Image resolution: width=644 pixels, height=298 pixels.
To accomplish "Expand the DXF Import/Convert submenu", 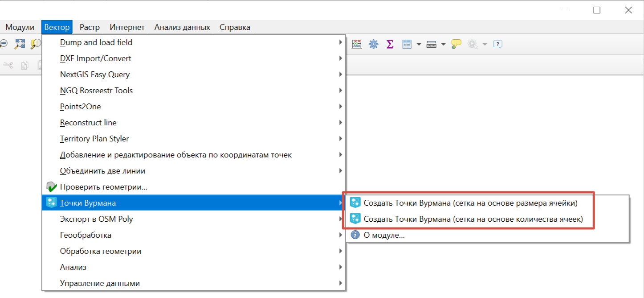I will click(x=194, y=58).
